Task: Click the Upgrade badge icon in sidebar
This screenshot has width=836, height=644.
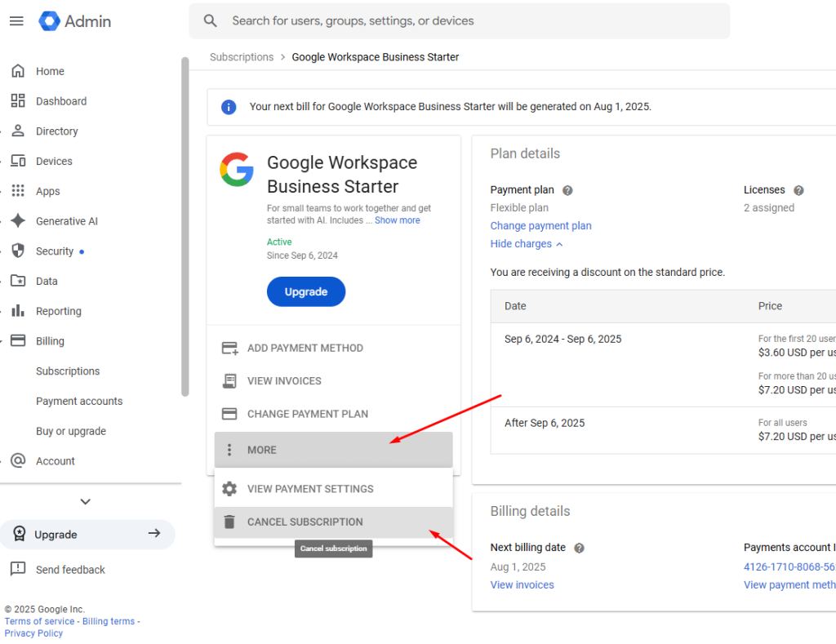Action: tap(20, 534)
